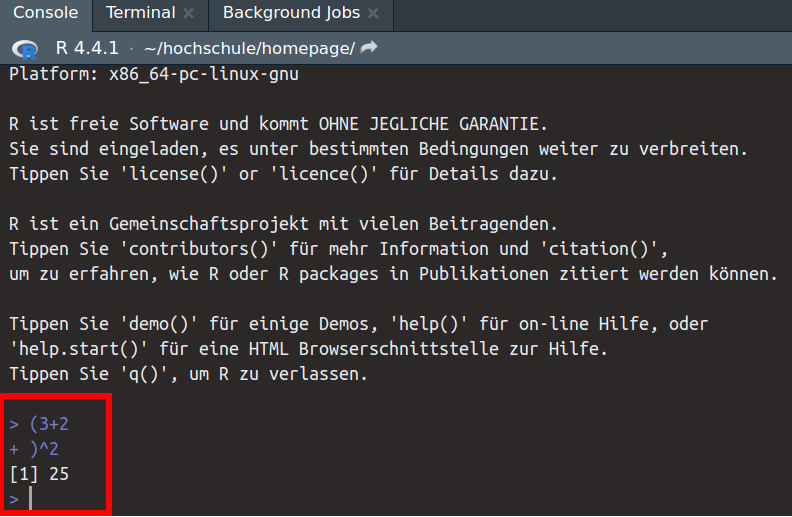This screenshot has width=792, height=517.
Task: Click the view working directory arrow icon
Action: [x=369, y=47]
